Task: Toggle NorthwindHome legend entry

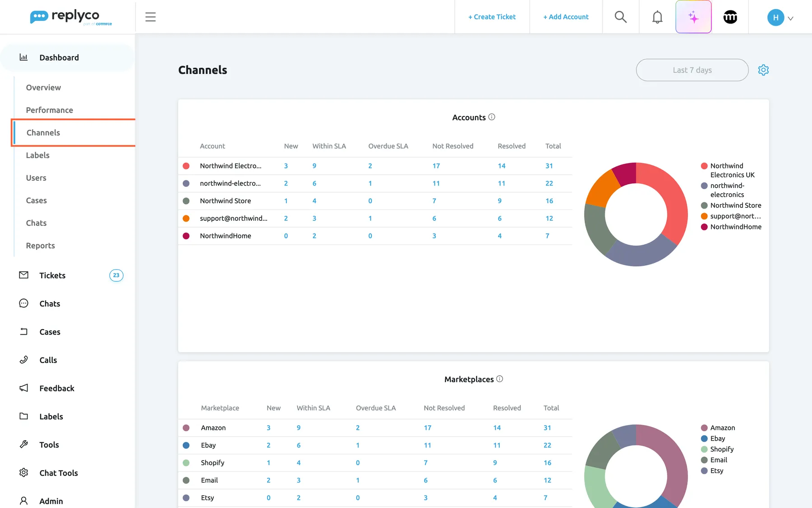Action: [731, 227]
